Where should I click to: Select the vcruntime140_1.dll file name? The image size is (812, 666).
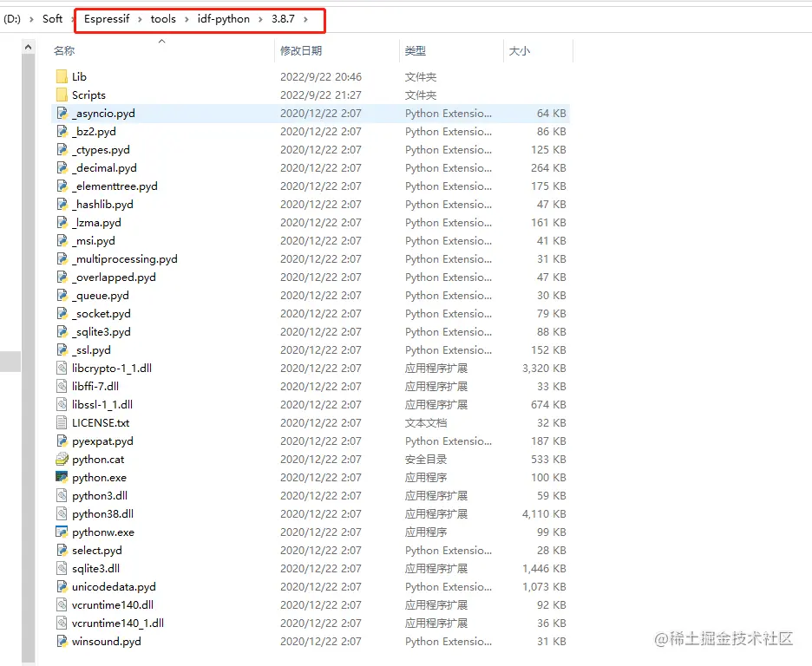click(118, 623)
